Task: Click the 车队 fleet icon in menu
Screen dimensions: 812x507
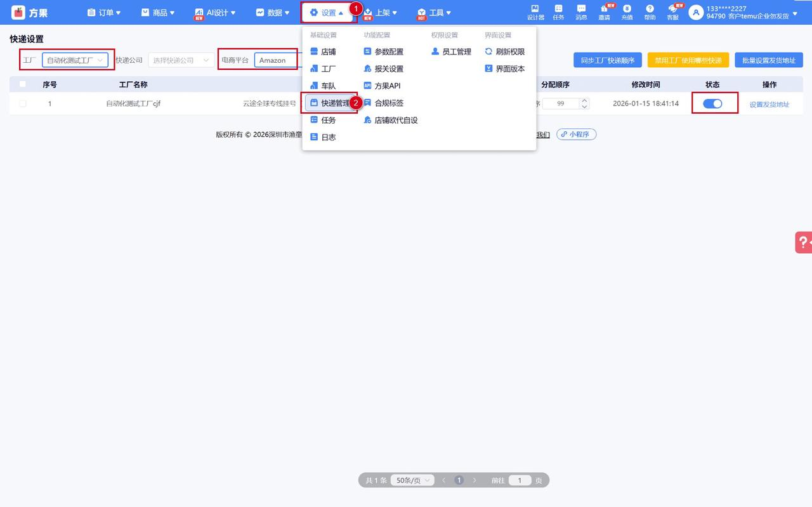Action: tap(314, 86)
